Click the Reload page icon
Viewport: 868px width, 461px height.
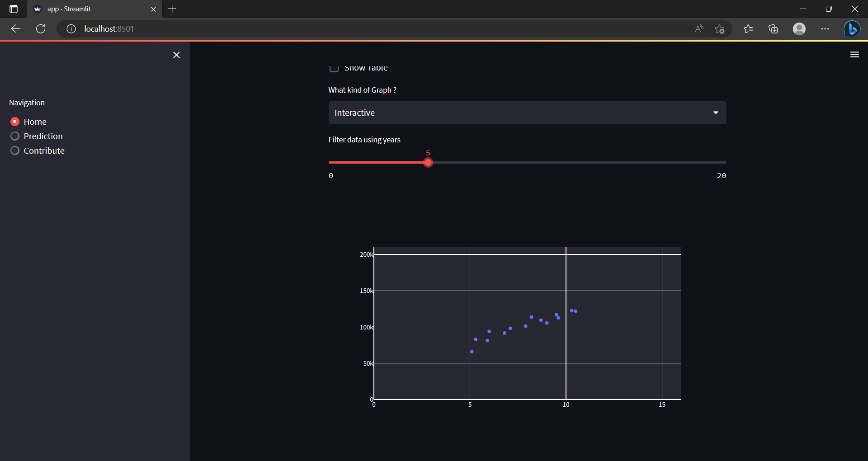coord(40,28)
